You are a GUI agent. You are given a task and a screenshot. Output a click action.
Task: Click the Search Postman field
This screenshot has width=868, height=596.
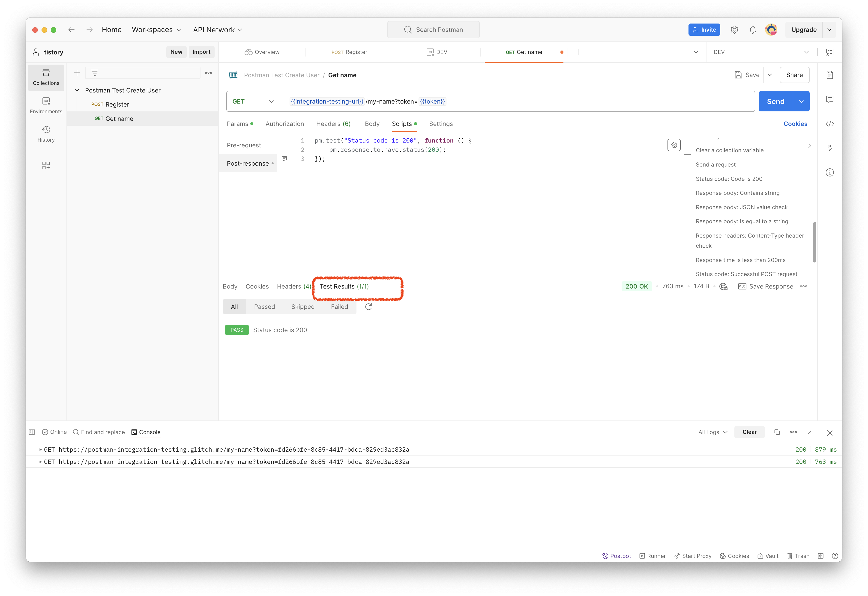point(433,30)
